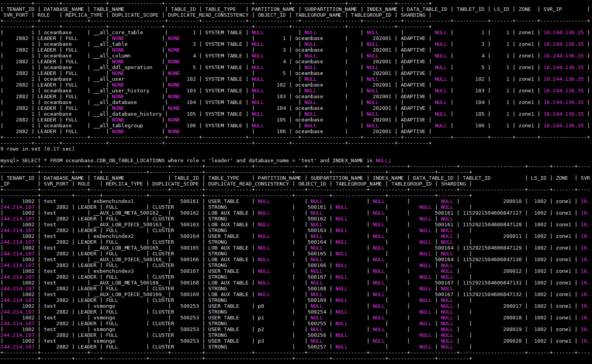Select partition name p2 of vsmongo
592x364 pixels.
tap(261, 329)
